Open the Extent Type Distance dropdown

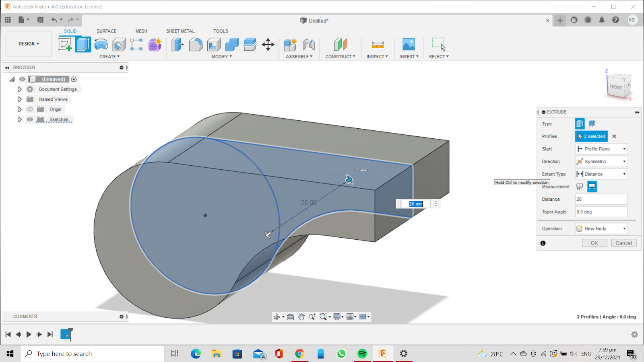(601, 174)
